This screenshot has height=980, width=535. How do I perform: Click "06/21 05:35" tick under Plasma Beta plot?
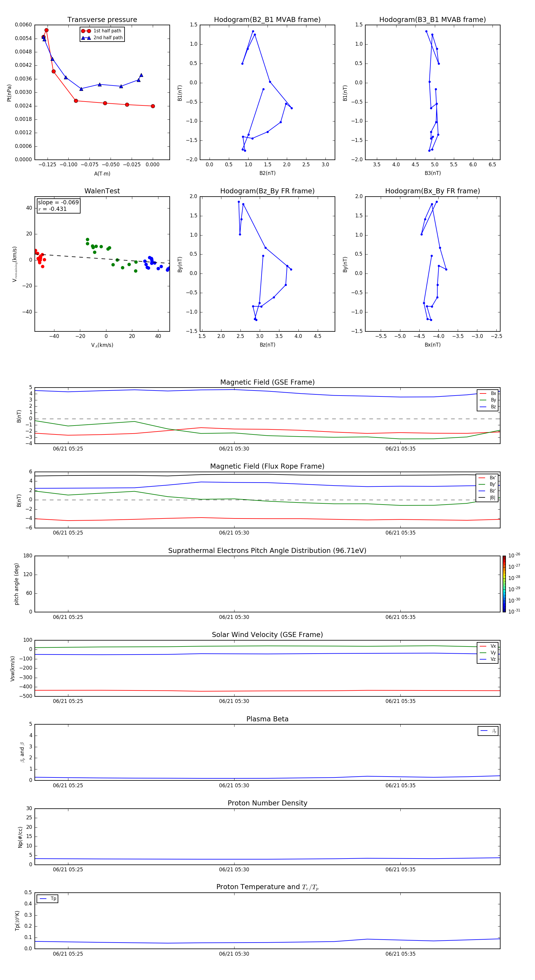click(401, 785)
